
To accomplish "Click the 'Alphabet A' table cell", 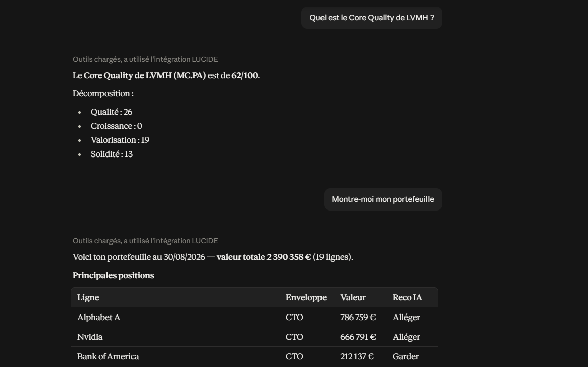I will pyautogui.click(x=98, y=317).
